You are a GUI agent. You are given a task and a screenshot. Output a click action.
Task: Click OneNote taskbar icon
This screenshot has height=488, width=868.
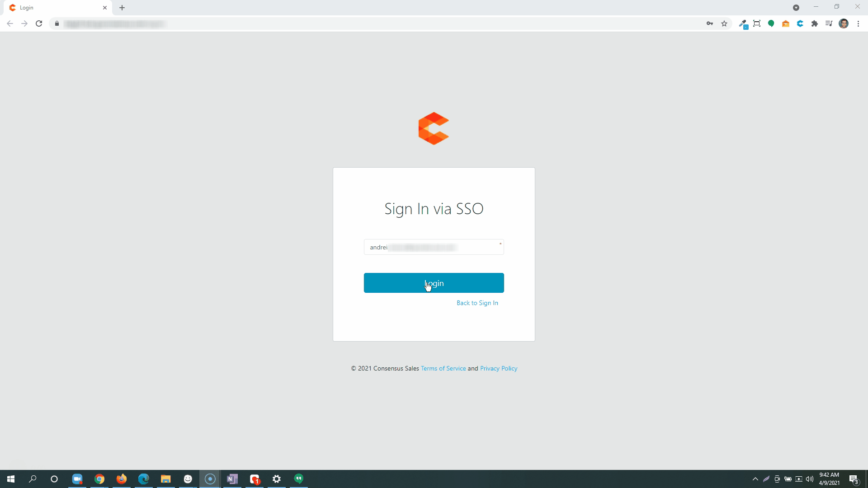tap(233, 479)
